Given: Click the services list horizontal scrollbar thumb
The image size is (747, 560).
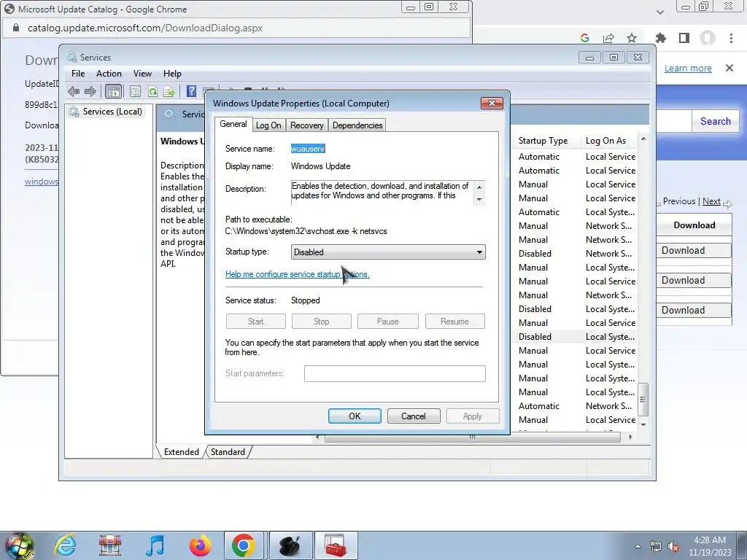Looking at the screenshot, I should 472,437.
